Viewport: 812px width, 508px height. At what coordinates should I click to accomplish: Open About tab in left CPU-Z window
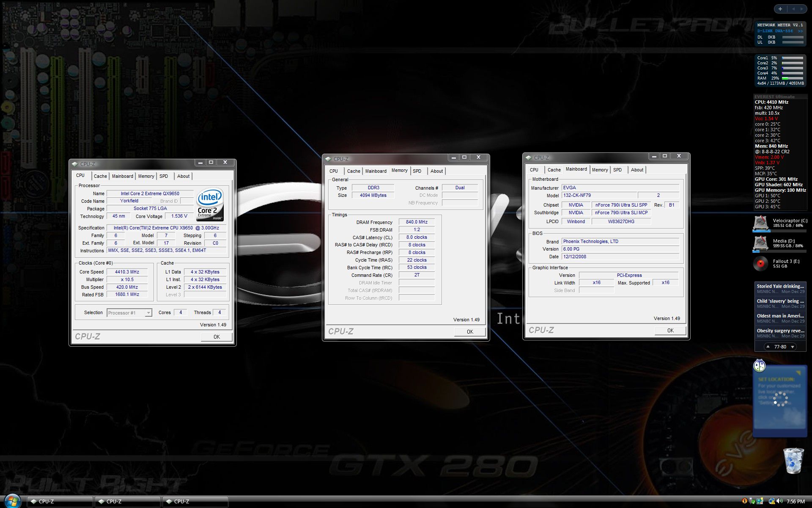[x=183, y=176]
